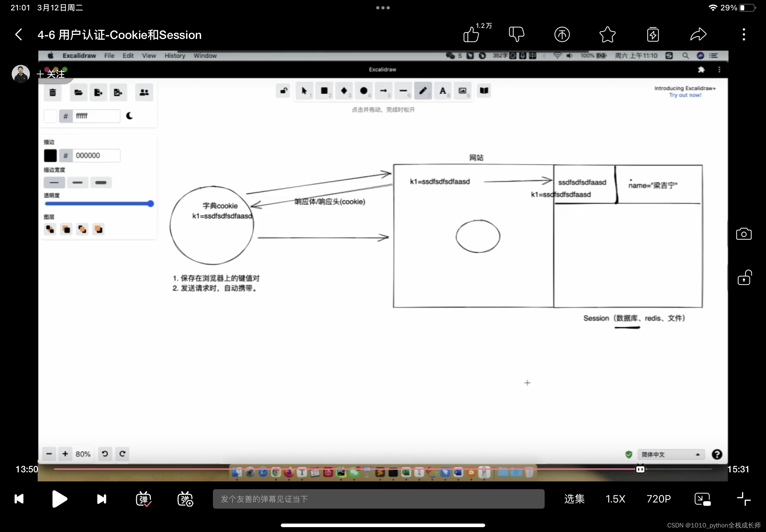Click Excalidraw save file icon
This screenshot has width=766, height=532.
tap(98, 92)
